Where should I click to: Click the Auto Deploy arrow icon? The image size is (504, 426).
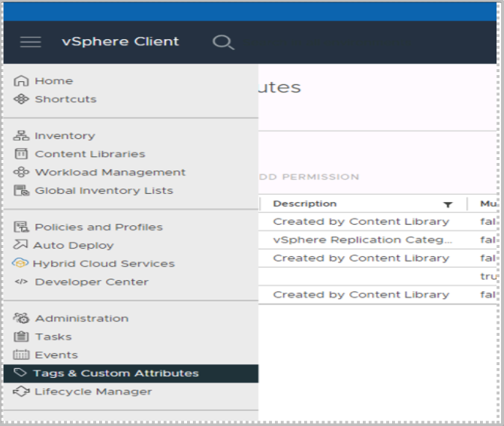(x=20, y=245)
